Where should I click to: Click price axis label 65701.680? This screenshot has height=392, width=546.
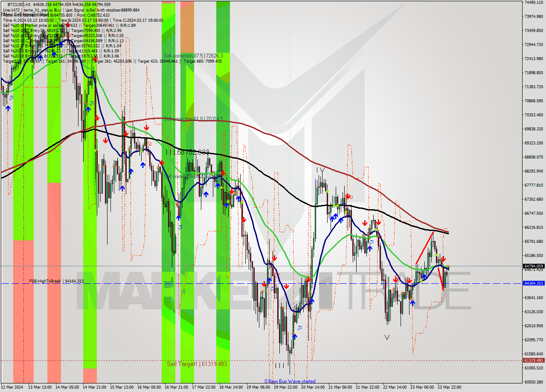[534, 241]
